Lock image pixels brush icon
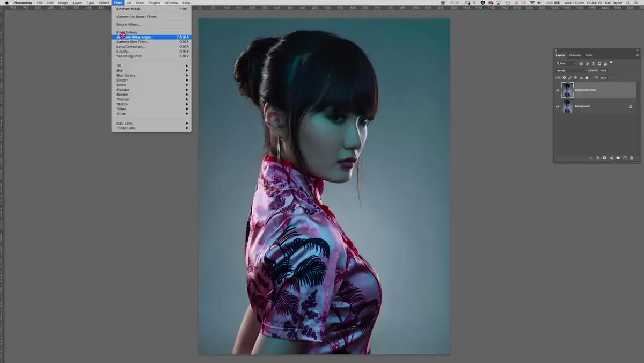The image size is (644, 363). click(570, 78)
